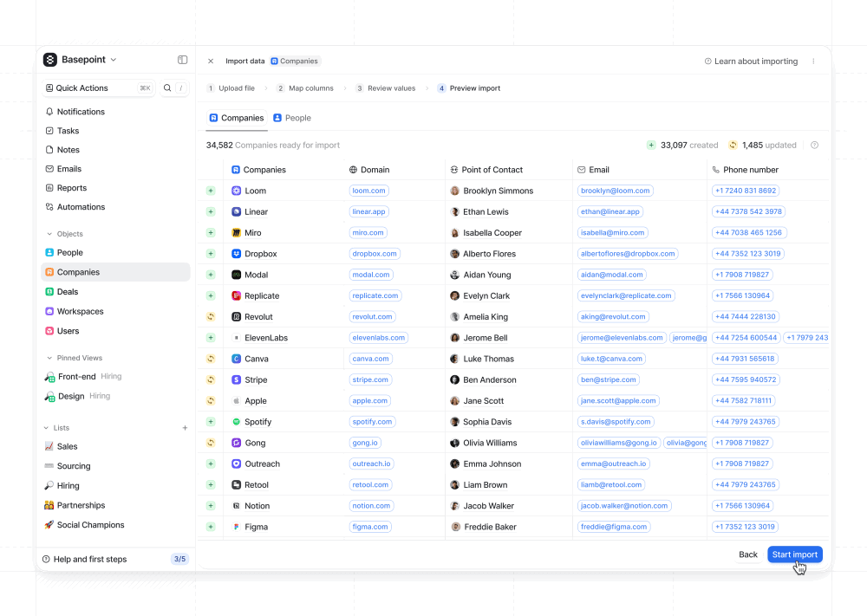The image size is (867, 616).
Task: Click the Figma company logo icon
Action: (236, 527)
